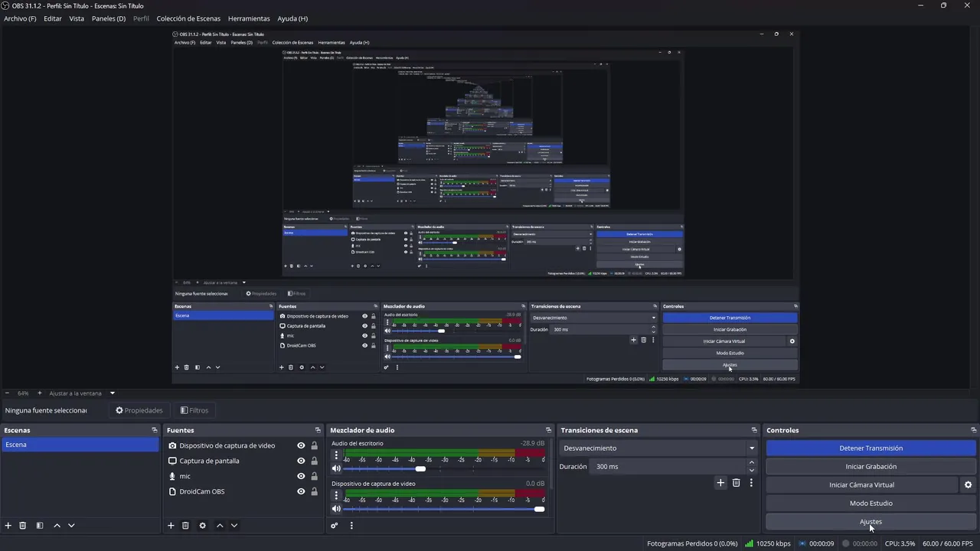Unlock the DroidCam OBS source
The image size is (980, 551).
coord(314,491)
